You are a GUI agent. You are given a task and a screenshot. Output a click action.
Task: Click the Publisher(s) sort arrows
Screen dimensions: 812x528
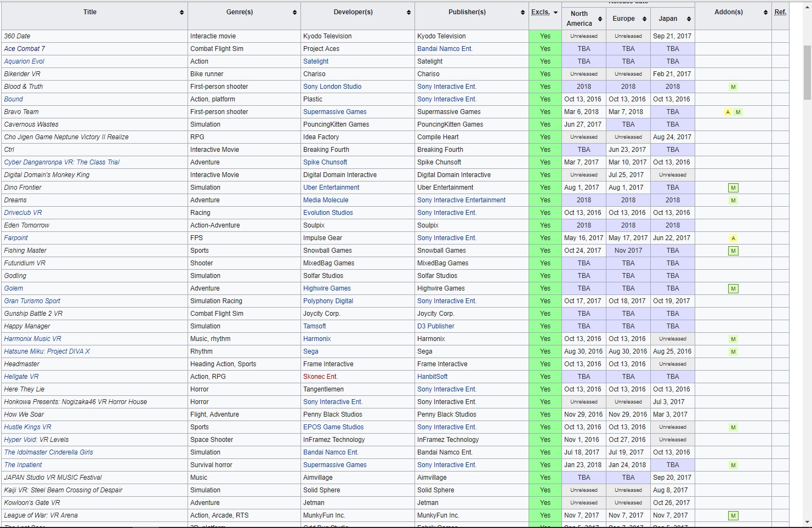click(523, 12)
